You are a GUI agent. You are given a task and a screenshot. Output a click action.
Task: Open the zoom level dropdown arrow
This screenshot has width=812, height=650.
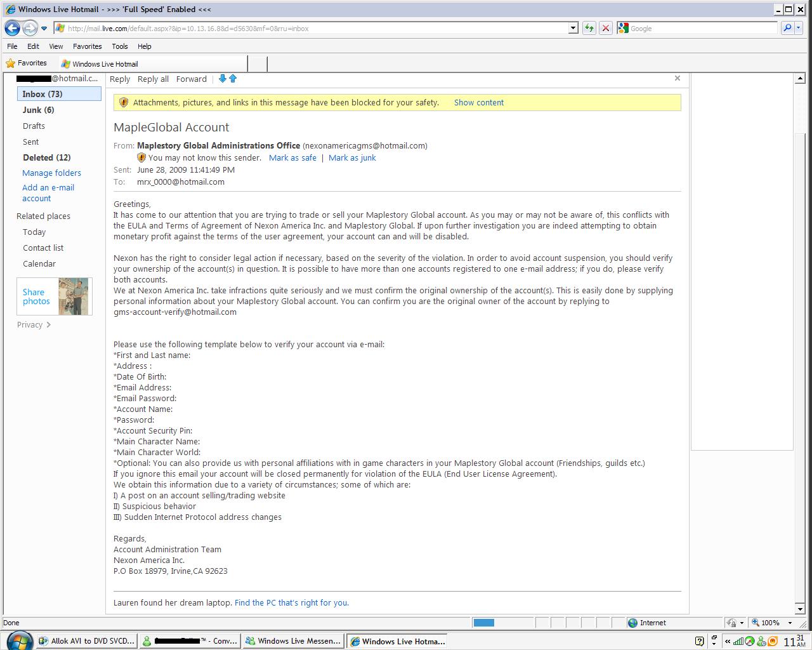[790, 623]
